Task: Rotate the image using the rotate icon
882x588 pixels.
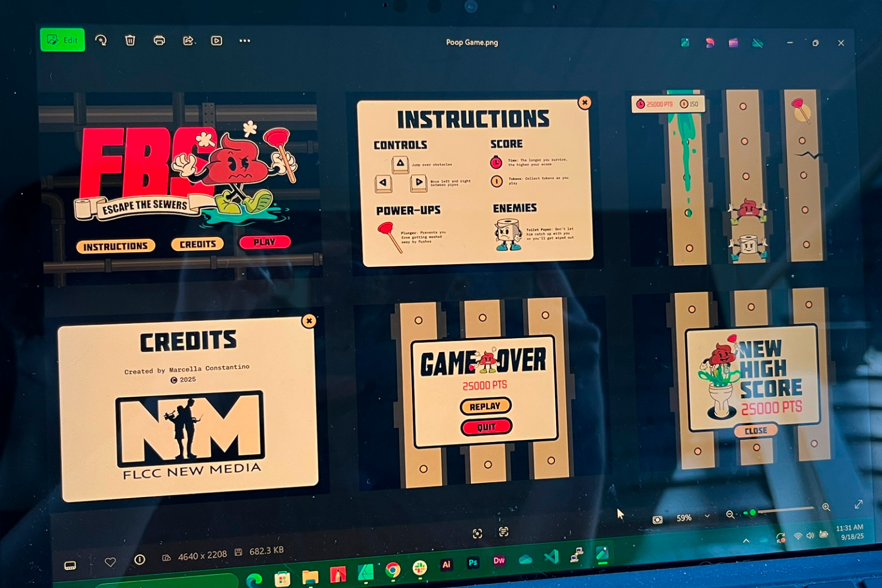Action: (x=101, y=41)
